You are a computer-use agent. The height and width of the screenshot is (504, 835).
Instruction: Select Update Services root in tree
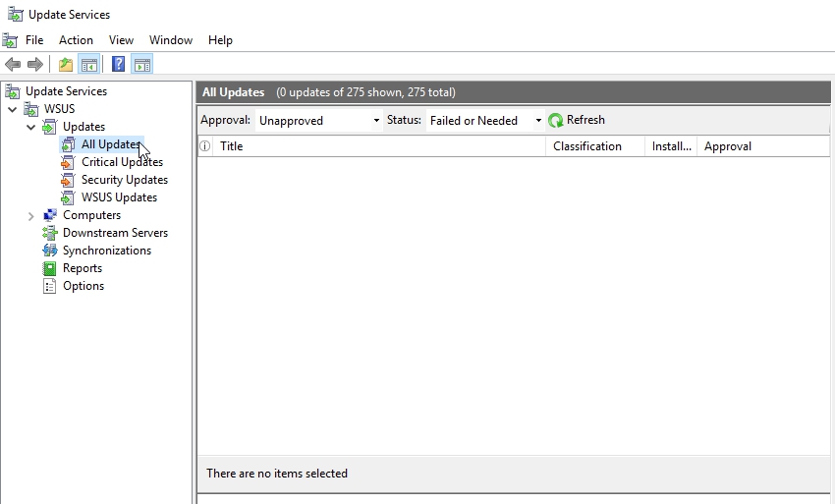(66, 91)
